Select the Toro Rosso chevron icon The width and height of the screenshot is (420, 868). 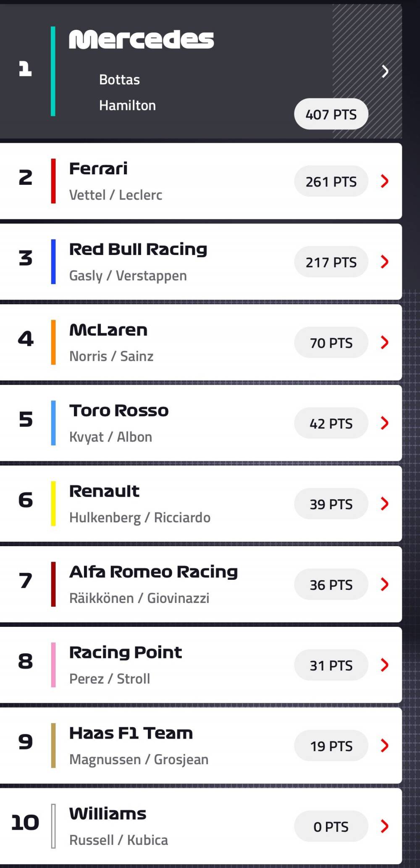[385, 423]
